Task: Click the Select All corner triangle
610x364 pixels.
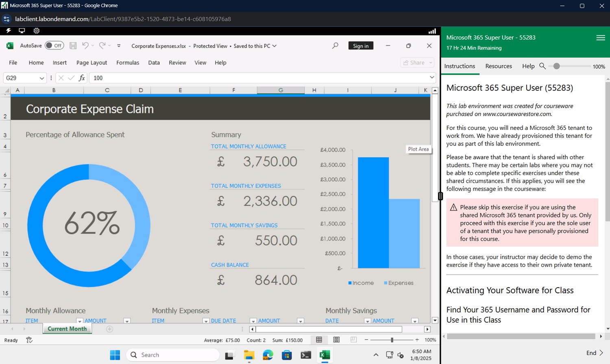Action: [x=7, y=90]
